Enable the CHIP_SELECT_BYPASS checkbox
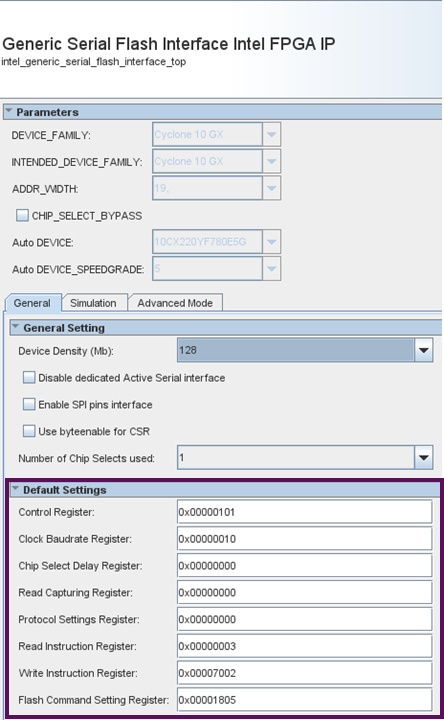 (x=22, y=215)
